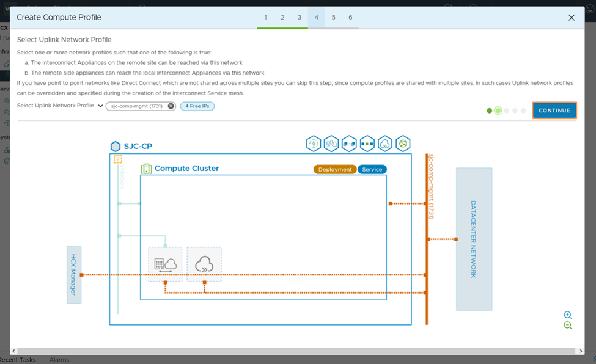The height and width of the screenshot is (364, 596).
Task: Go to wizard step 5
Action: (333, 18)
